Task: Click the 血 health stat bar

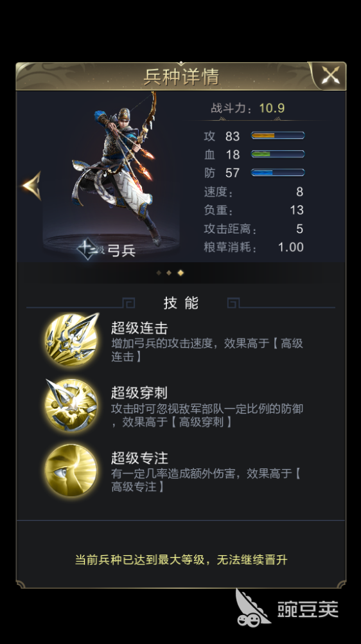Action: click(x=277, y=154)
